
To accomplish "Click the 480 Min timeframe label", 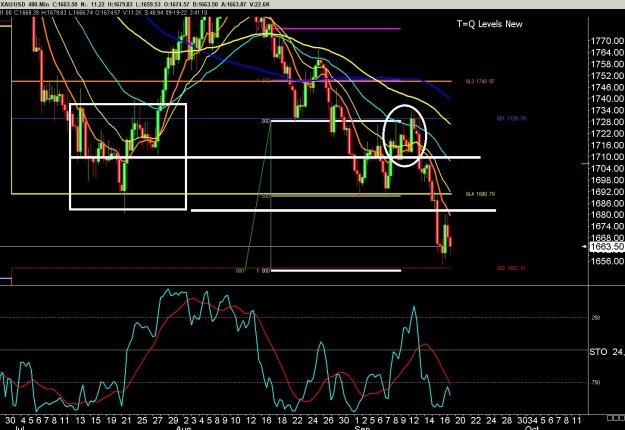I will click(39, 4).
